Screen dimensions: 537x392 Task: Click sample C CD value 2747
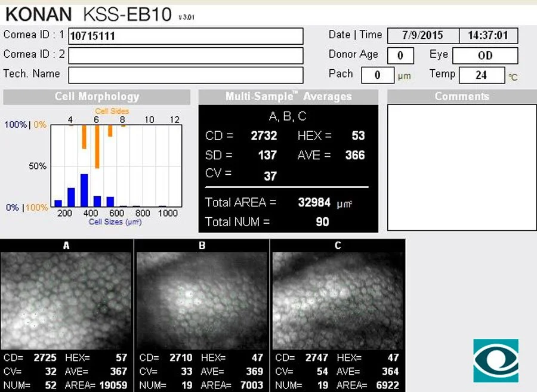click(x=317, y=358)
